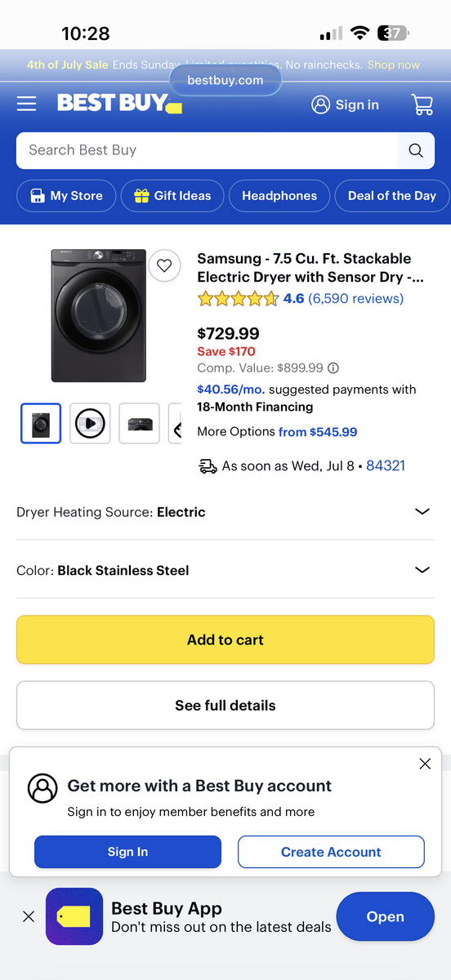Screen dimensions: 451x980
Task: Tap the Comp. Value info icon
Action: click(333, 368)
